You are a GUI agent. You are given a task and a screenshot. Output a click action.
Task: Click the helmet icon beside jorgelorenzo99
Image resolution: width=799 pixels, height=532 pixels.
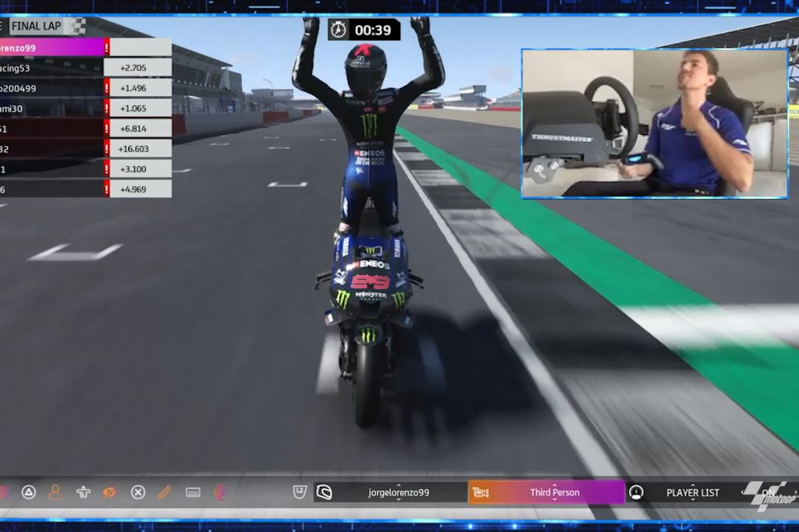[324, 492]
